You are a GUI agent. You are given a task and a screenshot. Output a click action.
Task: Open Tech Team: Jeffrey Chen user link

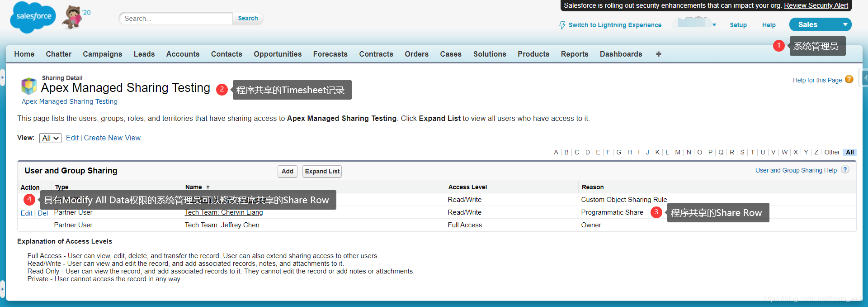[x=222, y=225]
